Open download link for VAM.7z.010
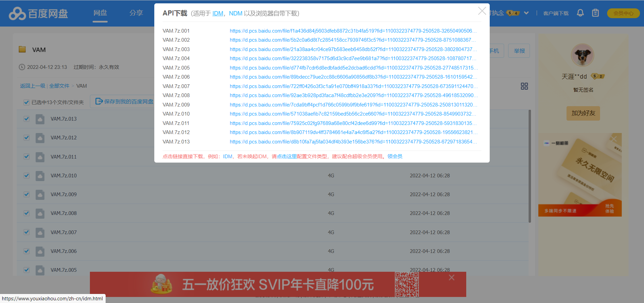 (353, 114)
